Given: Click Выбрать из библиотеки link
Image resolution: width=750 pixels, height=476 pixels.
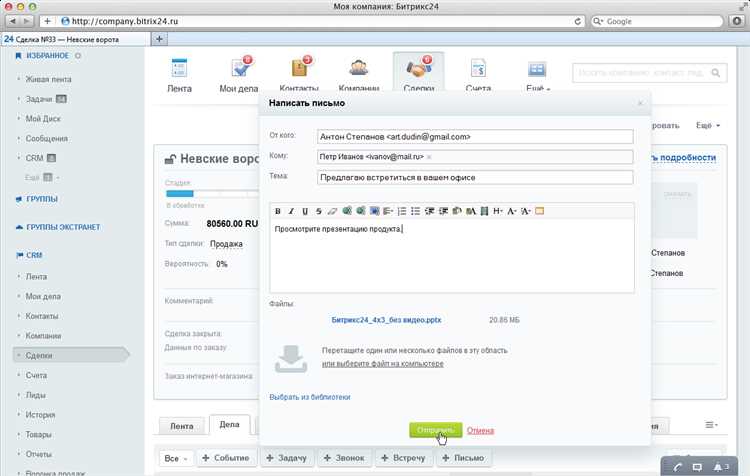Looking at the screenshot, I should pos(310,397).
